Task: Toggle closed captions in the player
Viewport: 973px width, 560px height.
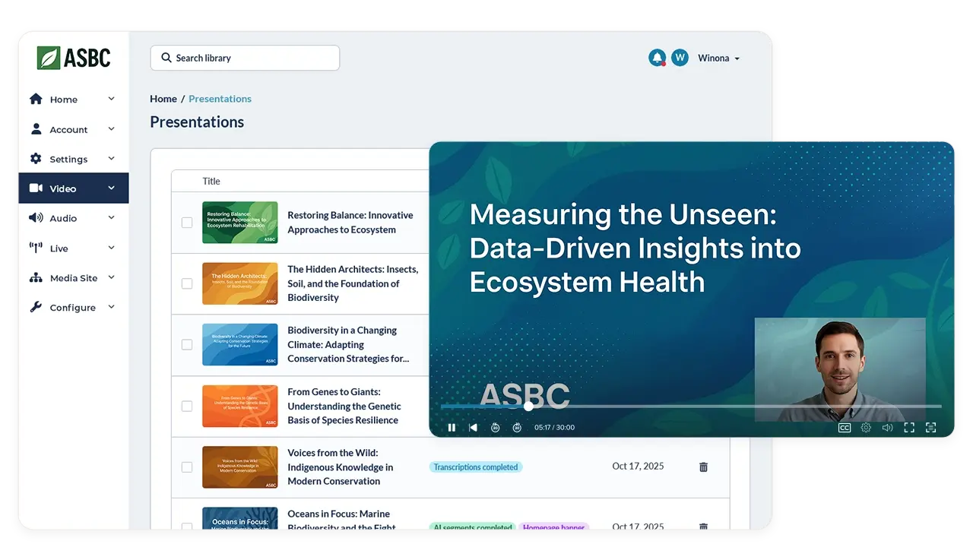Action: click(844, 428)
